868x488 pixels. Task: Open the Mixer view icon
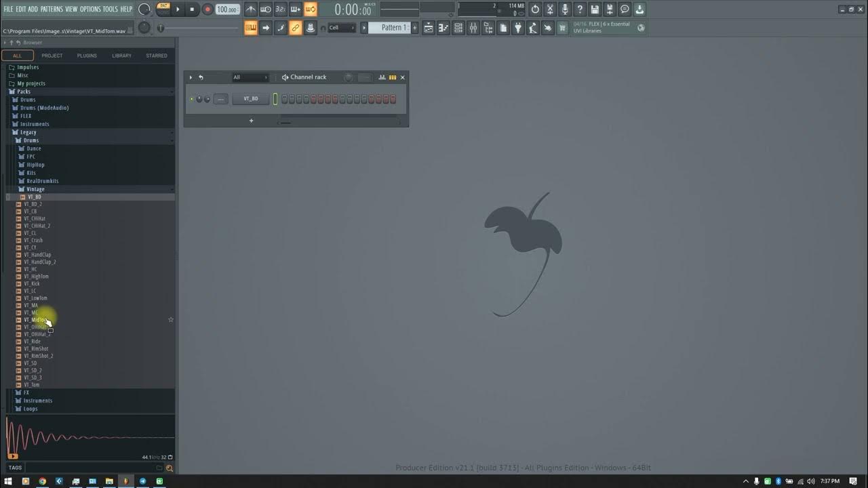coord(473,28)
